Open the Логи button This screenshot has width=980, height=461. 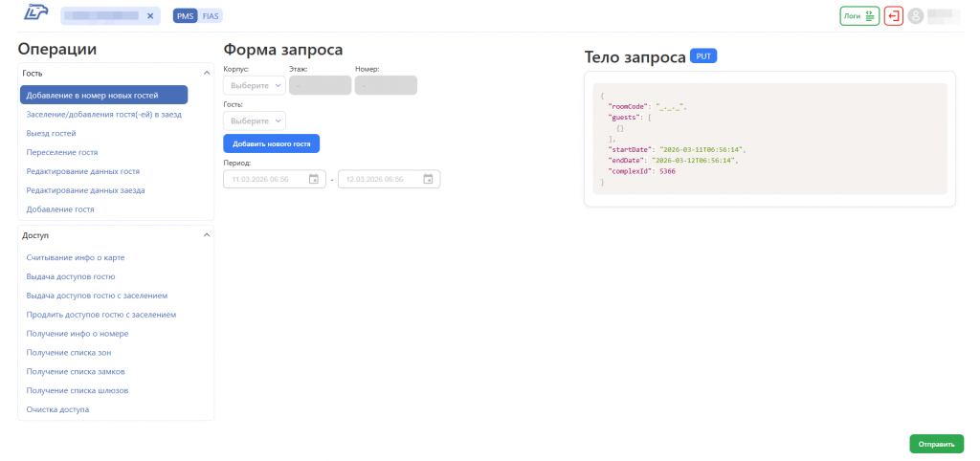[859, 16]
